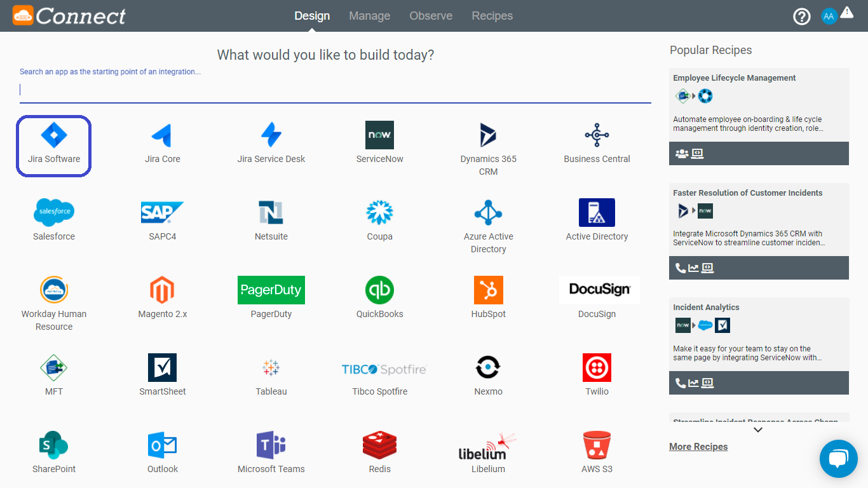The height and width of the screenshot is (488, 868).
Task: Select the Outlook app icon
Action: point(163,445)
